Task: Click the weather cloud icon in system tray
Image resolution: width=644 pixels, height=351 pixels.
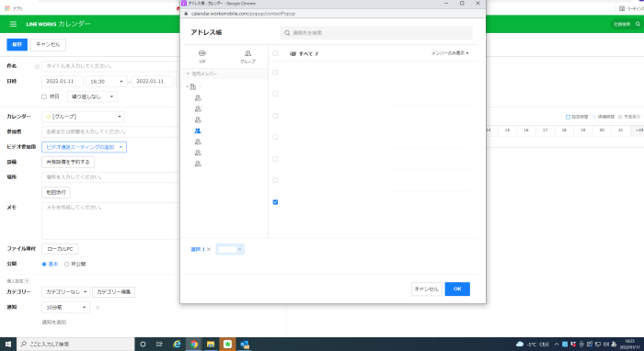Action: click(520, 344)
